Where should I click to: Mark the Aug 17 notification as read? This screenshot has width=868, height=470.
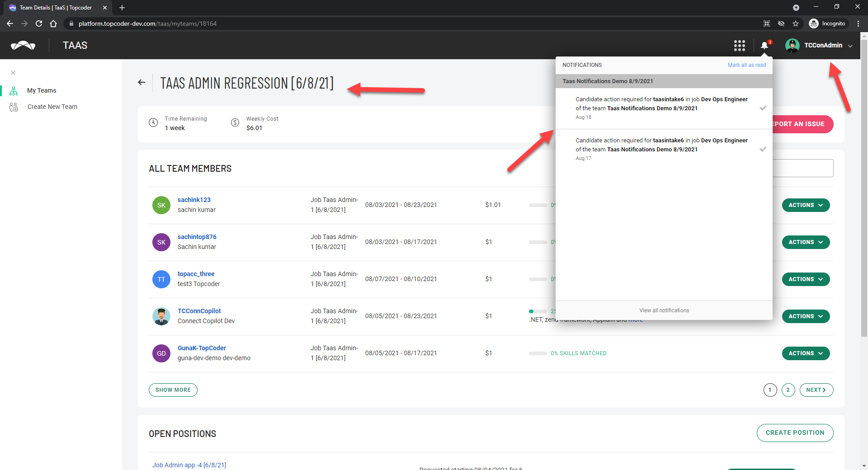[763, 149]
